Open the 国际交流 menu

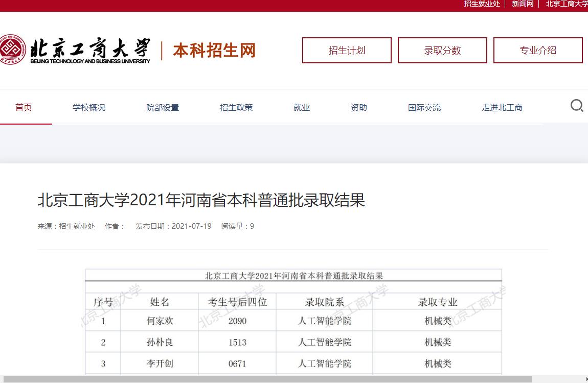(424, 108)
